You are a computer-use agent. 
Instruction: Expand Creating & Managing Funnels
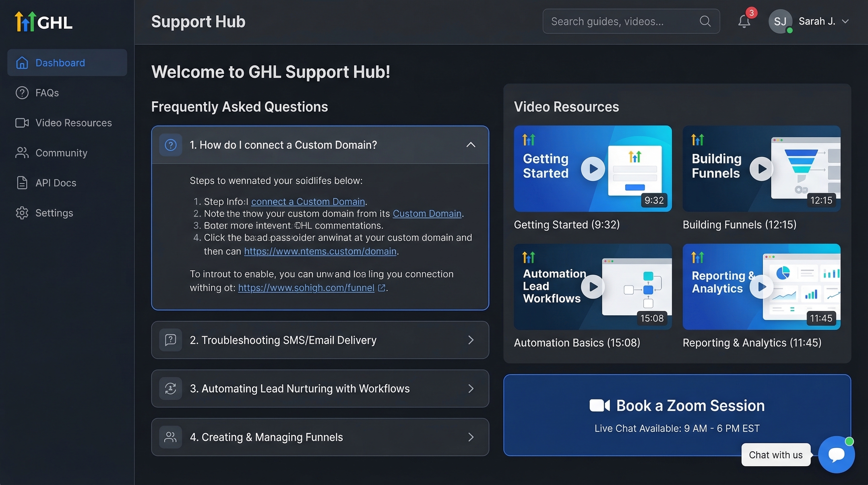click(320, 437)
